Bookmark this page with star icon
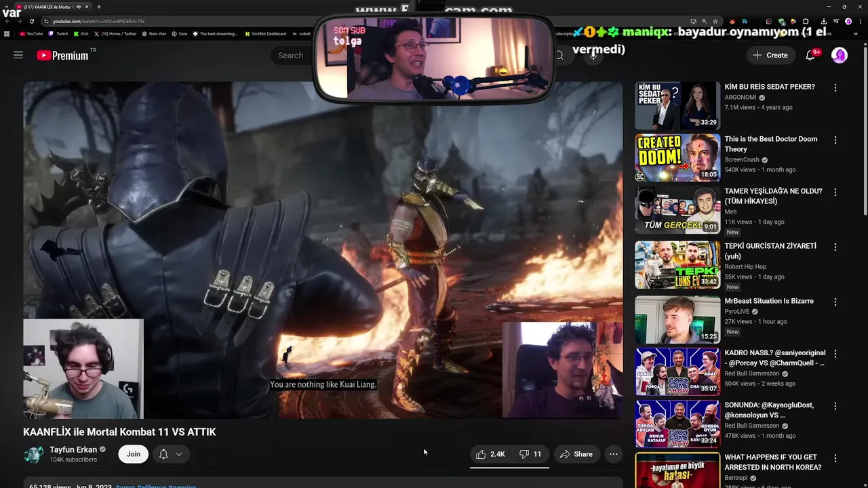Screen dimensions: 868x488 (715, 21)
